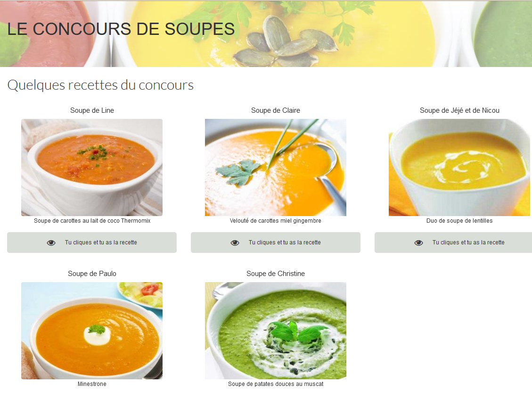Click the 'Soupe de Line' title
The width and height of the screenshot is (532, 393).
pos(92,110)
